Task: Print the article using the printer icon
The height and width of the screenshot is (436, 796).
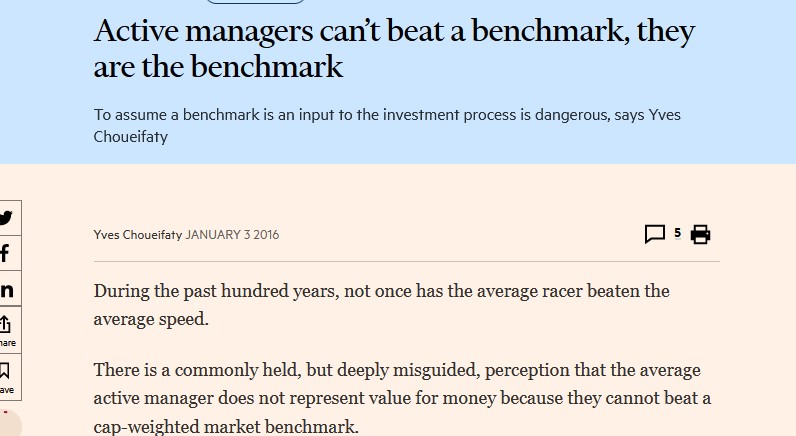Action: (x=700, y=235)
